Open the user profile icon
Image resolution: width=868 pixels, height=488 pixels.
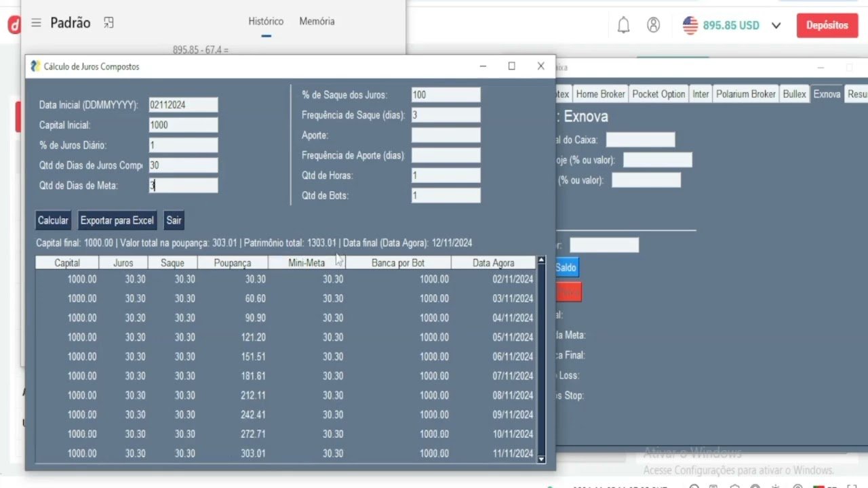(x=654, y=25)
